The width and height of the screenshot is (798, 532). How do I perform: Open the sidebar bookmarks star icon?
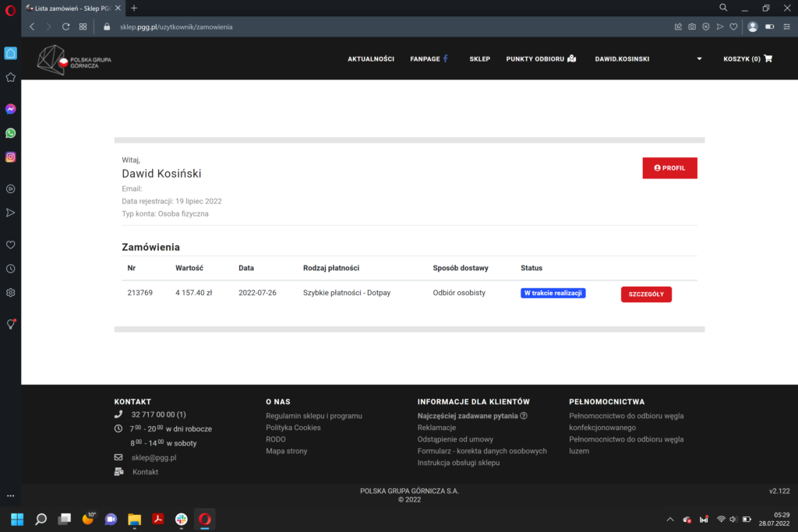[x=10, y=77]
